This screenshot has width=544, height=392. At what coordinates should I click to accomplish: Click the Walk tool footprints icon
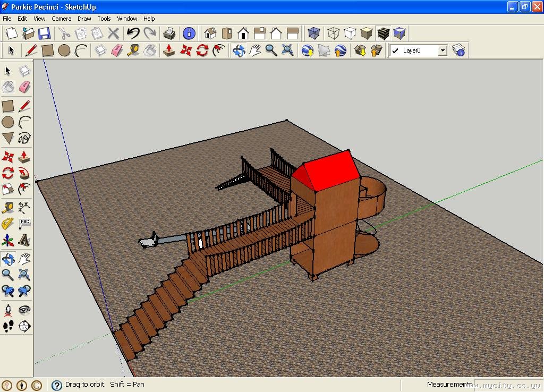coord(8,327)
